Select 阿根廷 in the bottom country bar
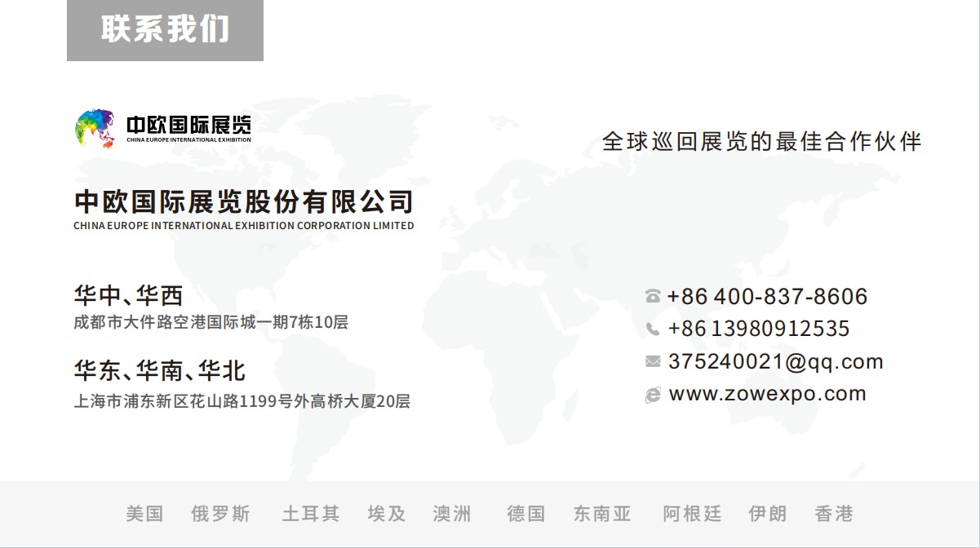Viewport: 980px width, 548px height. tap(692, 514)
